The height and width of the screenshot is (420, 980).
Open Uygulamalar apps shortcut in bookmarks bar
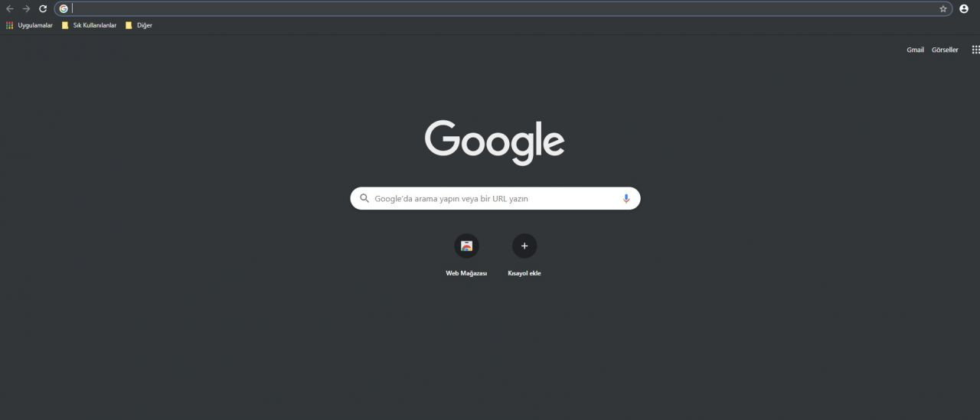pyautogui.click(x=29, y=25)
